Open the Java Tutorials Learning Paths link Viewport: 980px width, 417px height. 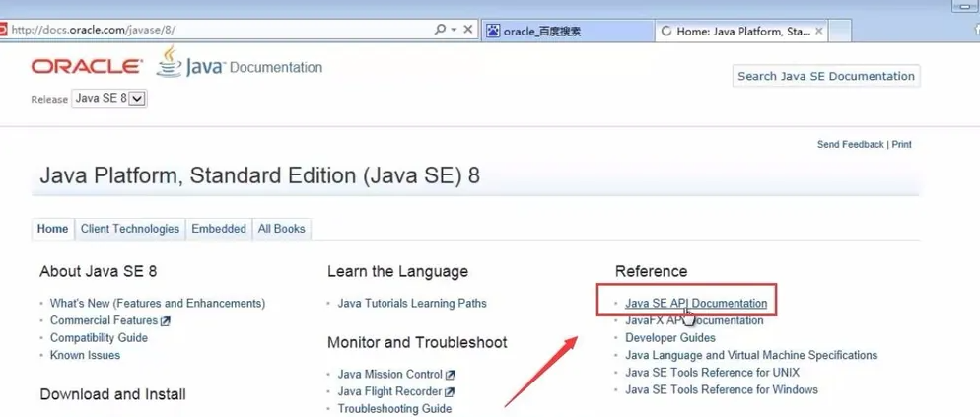tap(412, 304)
